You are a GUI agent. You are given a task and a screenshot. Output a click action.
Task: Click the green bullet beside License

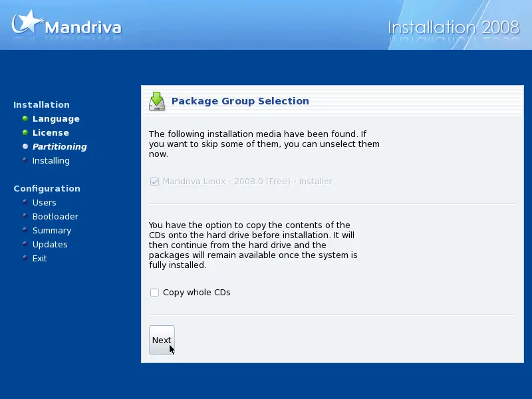coord(25,132)
